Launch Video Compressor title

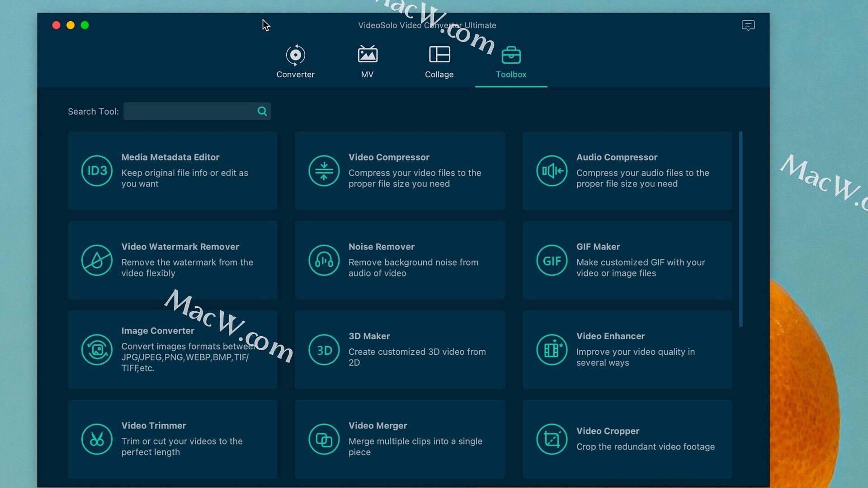[x=389, y=157]
